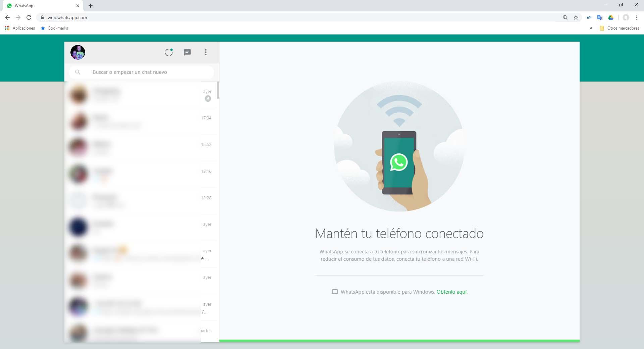Open the Chrome profile avatar

pos(626,17)
